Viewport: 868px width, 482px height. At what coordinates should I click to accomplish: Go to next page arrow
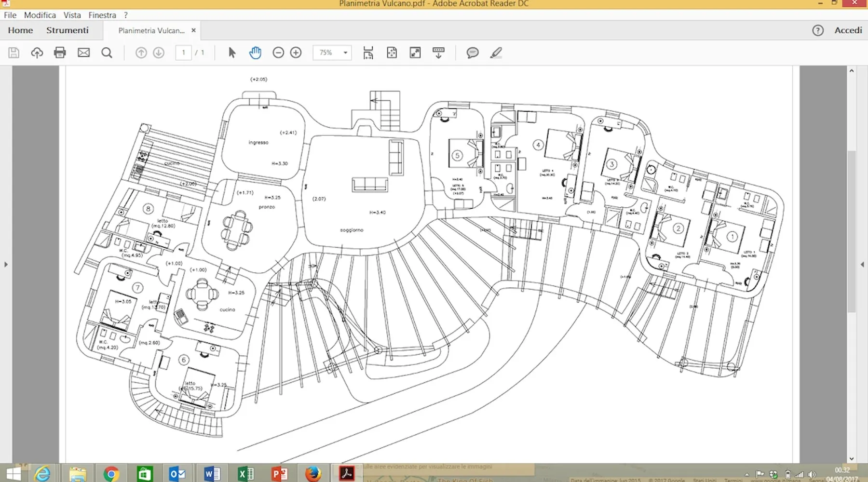pyautogui.click(x=159, y=53)
